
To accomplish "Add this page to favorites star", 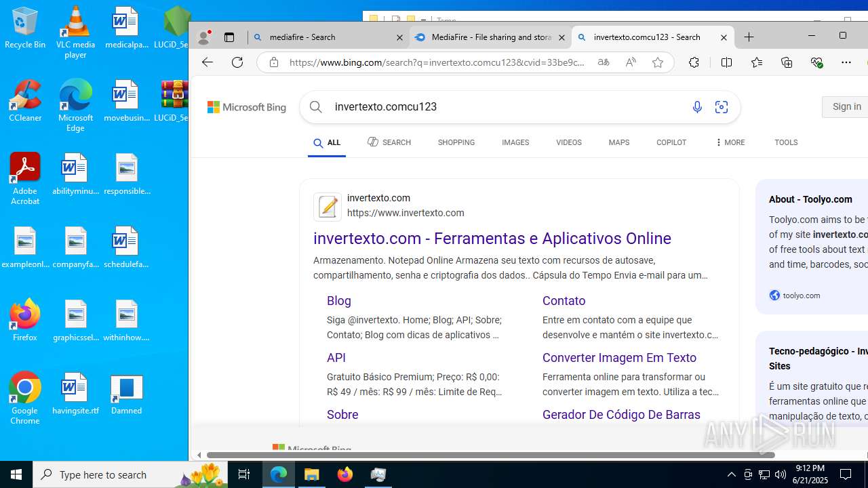I will 658,62.
